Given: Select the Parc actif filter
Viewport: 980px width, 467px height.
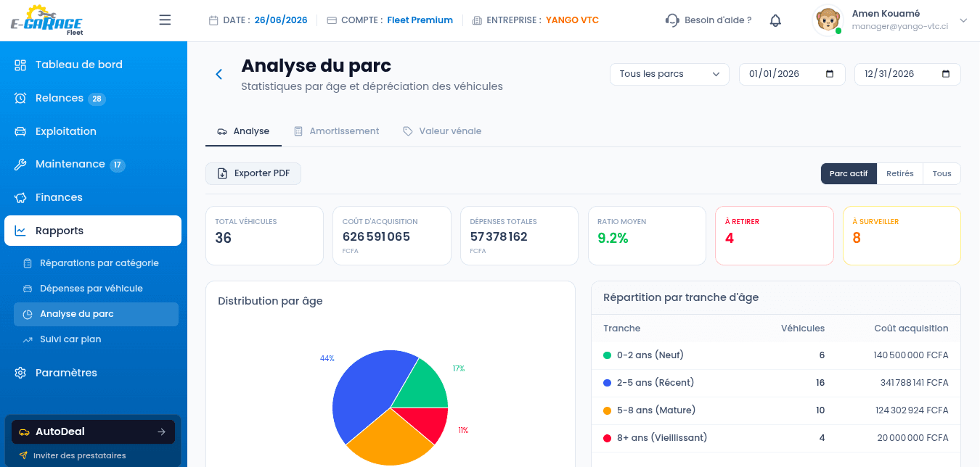Looking at the screenshot, I should tap(849, 173).
